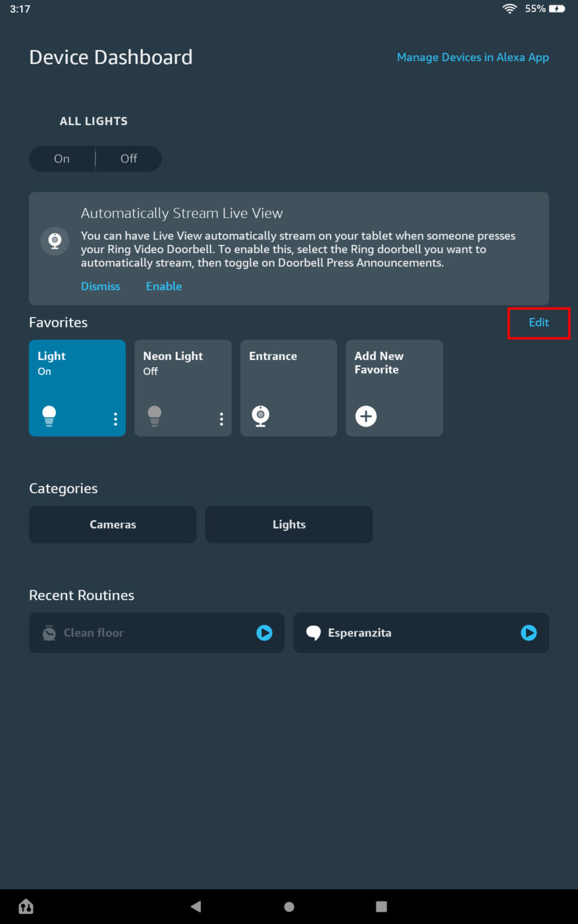
Task: Tap the Wi-Fi status icon
Action: [x=509, y=9]
